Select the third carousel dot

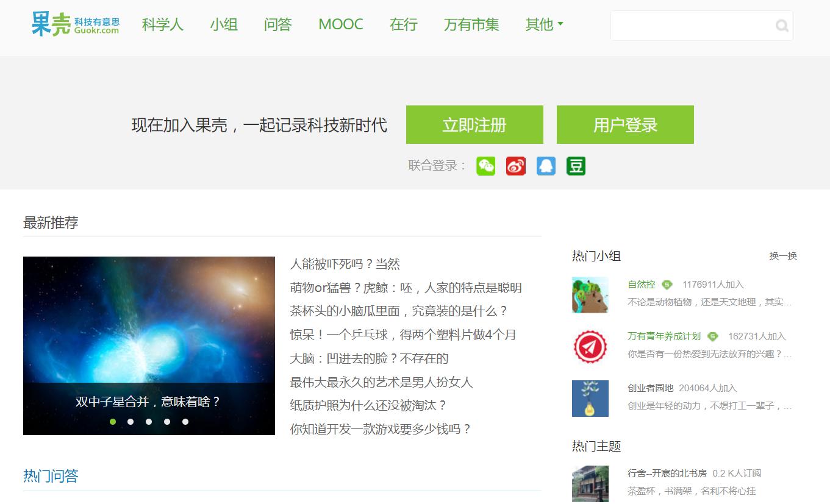click(x=149, y=422)
